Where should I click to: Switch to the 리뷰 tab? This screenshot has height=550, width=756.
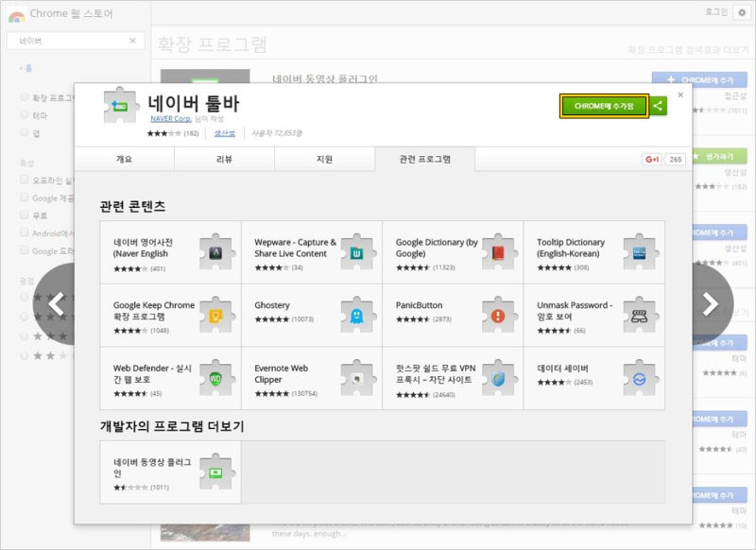[224, 159]
